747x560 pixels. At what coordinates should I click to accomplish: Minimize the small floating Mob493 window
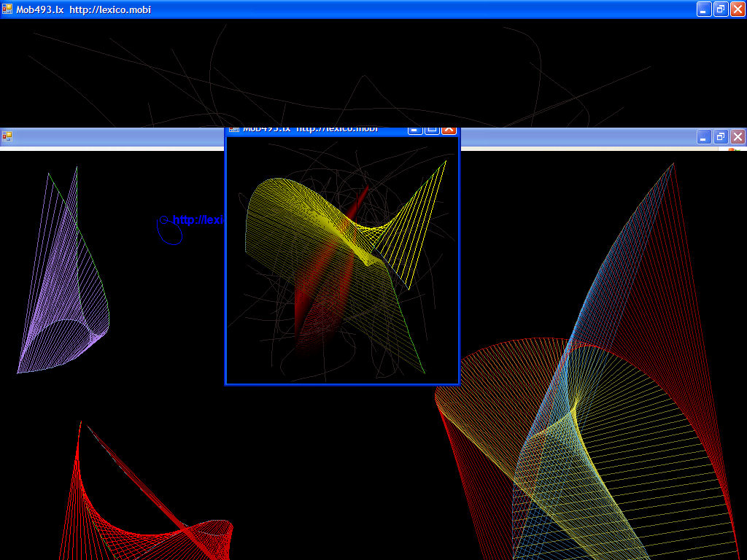tap(415, 130)
